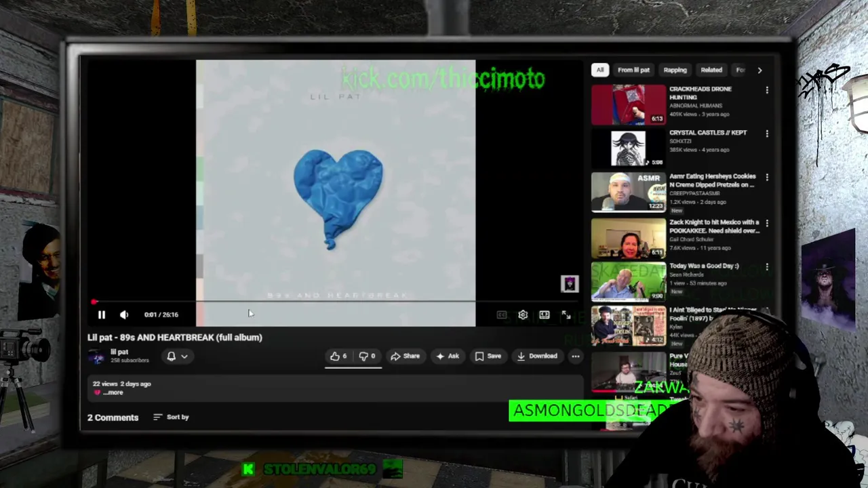The height and width of the screenshot is (488, 868).
Task: Open options menu for Zack Knight video
Action: [767, 223]
